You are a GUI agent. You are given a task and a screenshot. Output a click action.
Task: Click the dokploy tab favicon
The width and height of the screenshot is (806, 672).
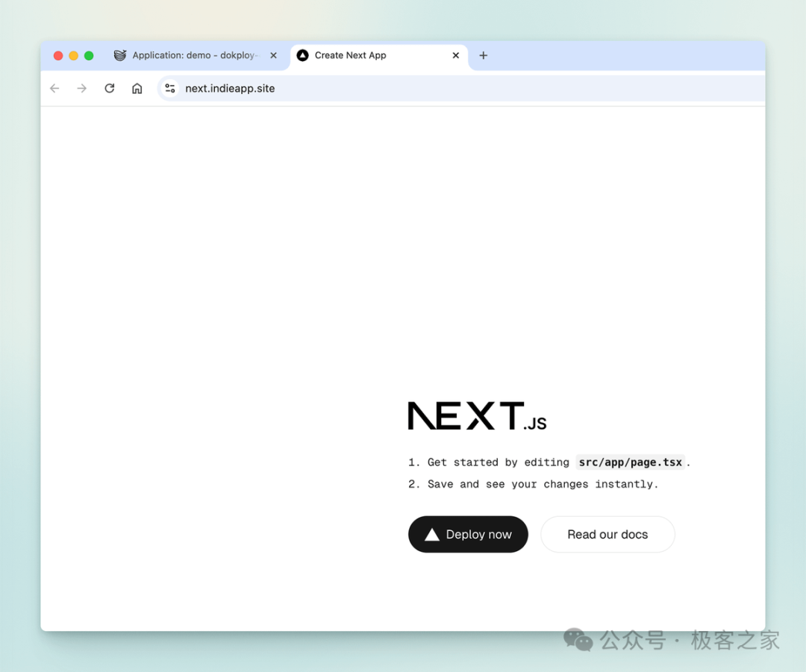coord(119,55)
